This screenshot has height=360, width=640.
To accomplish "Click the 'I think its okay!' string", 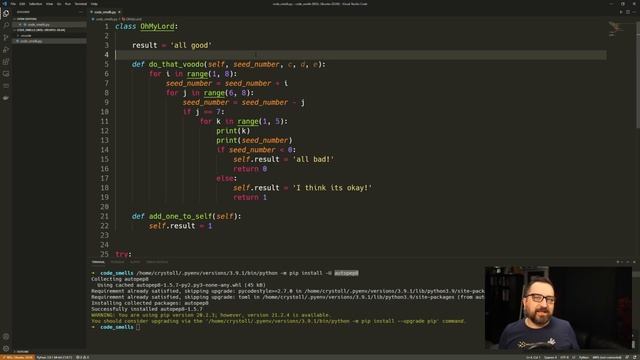I will pos(332,188).
